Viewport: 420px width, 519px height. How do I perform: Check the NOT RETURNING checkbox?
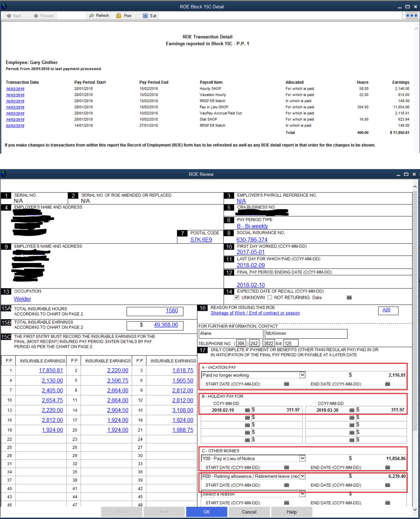pyautogui.click(x=270, y=297)
